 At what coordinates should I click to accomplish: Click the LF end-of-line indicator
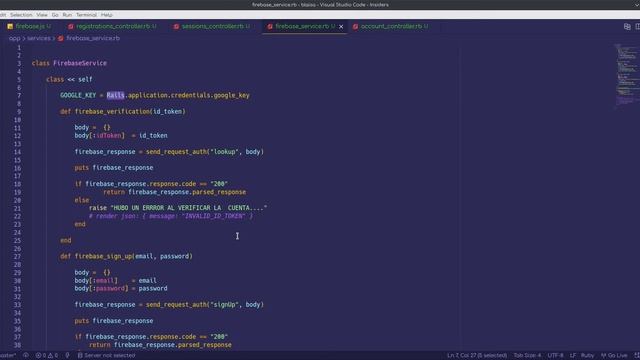(x=573, y=356)
